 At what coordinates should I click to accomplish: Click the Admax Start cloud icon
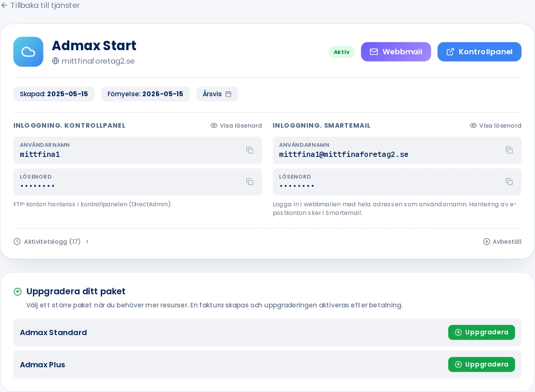tap(28, 52)
